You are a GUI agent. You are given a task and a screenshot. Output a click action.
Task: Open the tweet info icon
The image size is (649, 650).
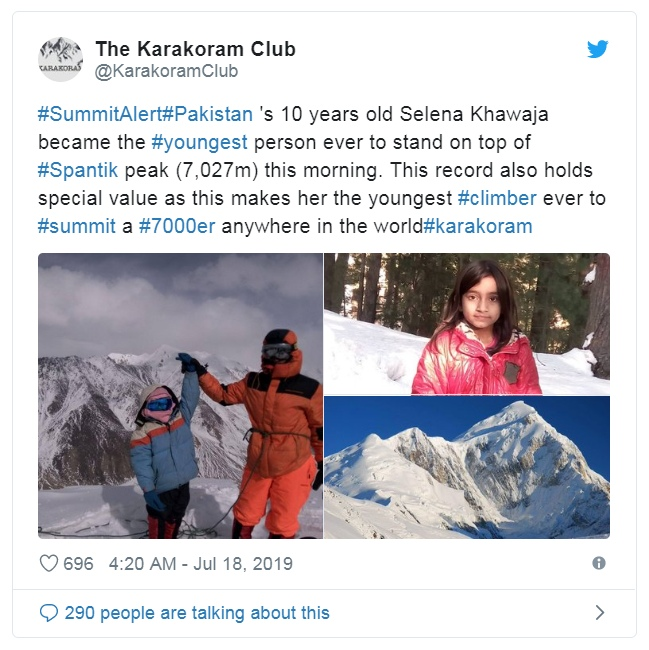tap(599, 563)
